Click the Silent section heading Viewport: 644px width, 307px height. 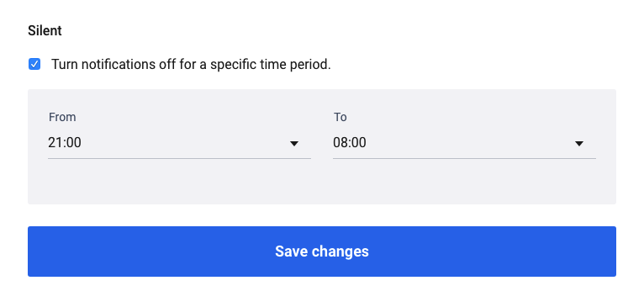[x=45, y=30]
